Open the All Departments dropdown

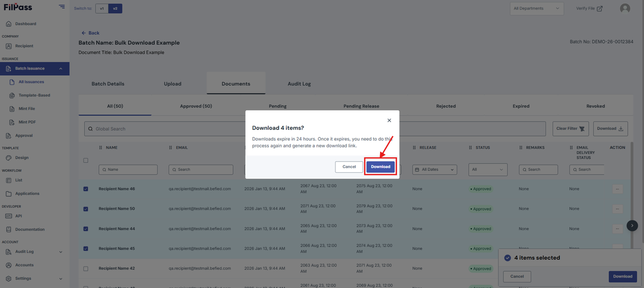coord(537,9)
